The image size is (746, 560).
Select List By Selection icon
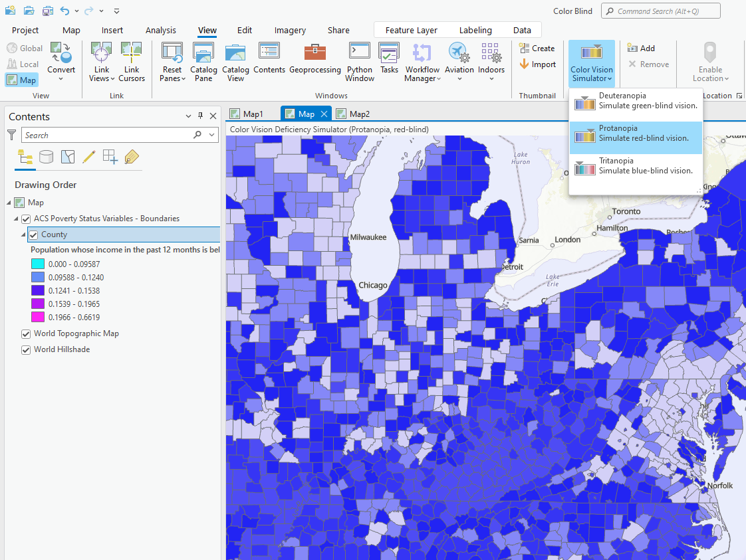pyautogui.click(x=68, y=157)
